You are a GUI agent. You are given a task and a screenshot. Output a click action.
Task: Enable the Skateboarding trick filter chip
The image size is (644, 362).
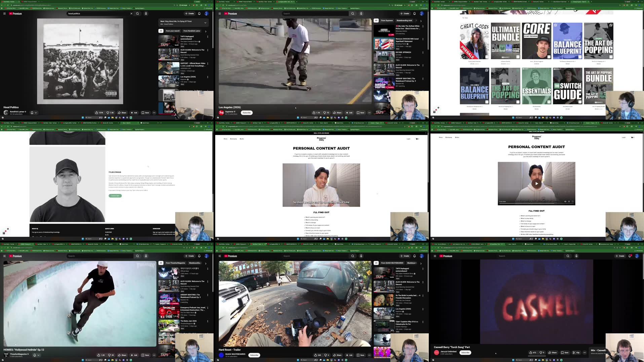pyautogui.click(x=405, y=21)
